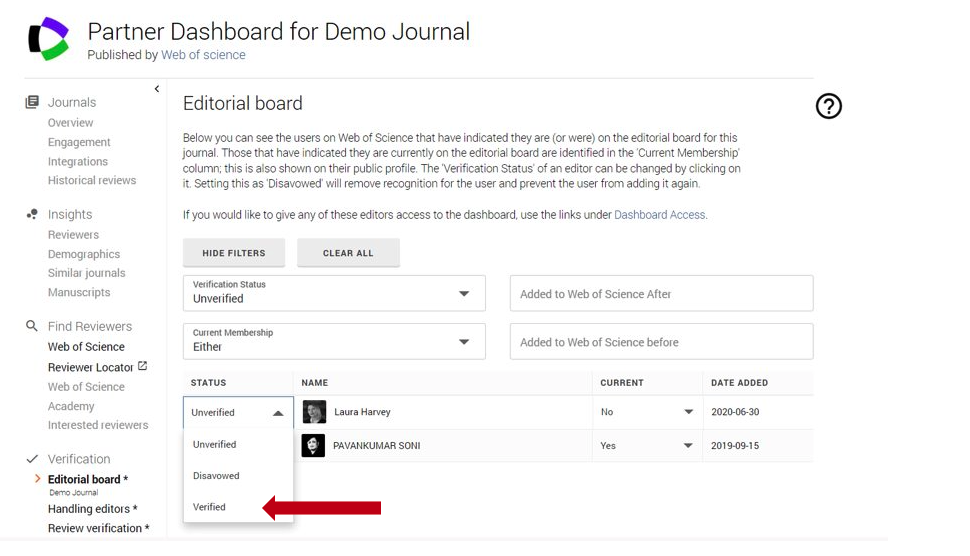Click PAVANKUMAR SONI's profile photo
Viewport: 970px width, 556px height.
click(x=313, y=445)
